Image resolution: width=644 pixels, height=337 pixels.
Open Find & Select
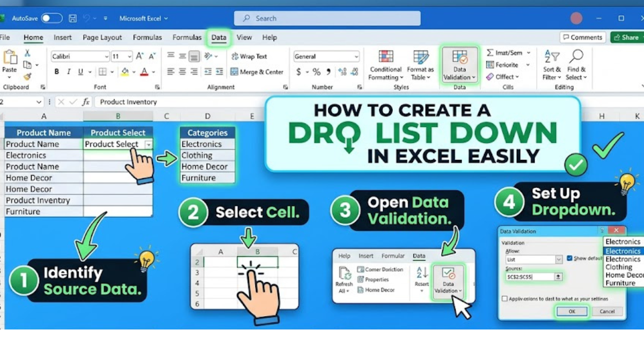576,65
